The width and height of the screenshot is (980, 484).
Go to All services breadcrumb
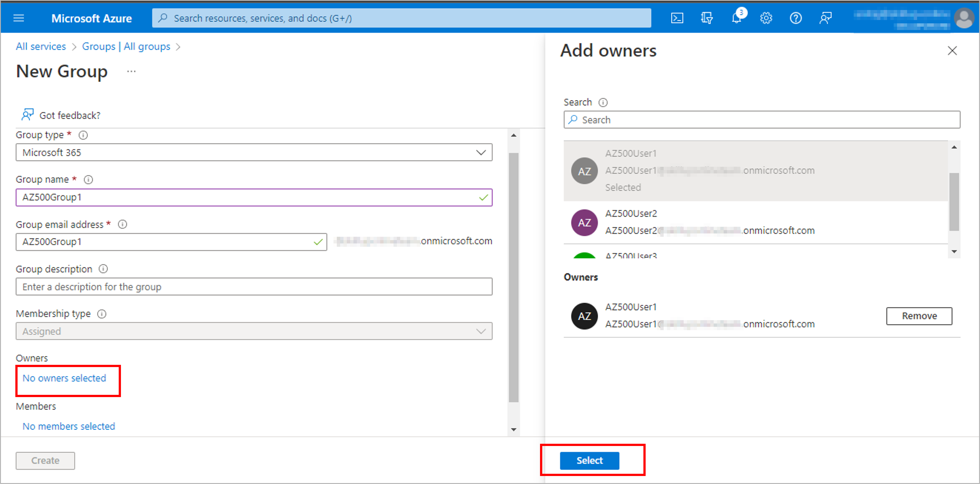click(41, 46)
